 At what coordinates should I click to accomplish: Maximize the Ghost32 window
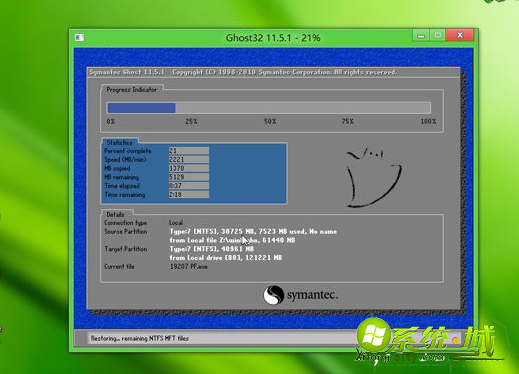[x=437, y=35]
